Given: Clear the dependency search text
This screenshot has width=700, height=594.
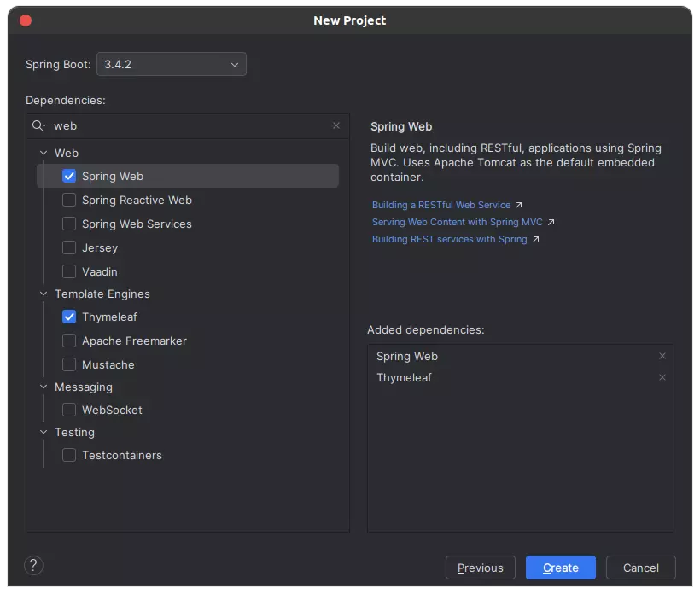Looking at the screenshot, I should pyautogui.click(x=336, y=125).
